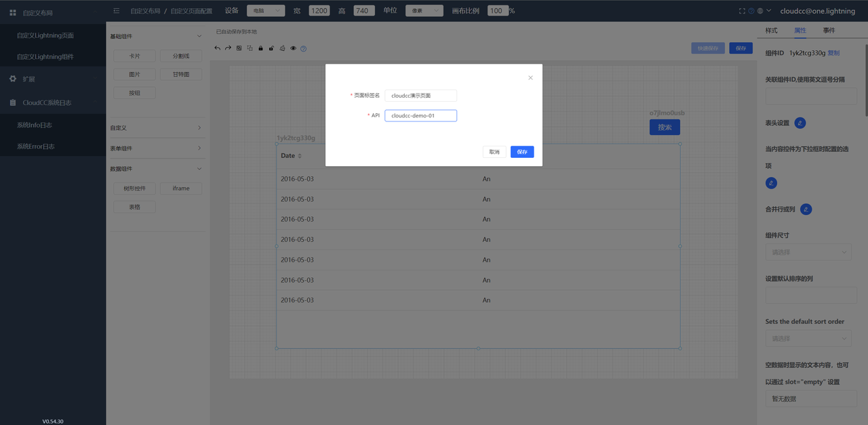This screenshot has width=868, height=425.
Task: Click the fullscreen icon in top header
Action: point(742,12)
